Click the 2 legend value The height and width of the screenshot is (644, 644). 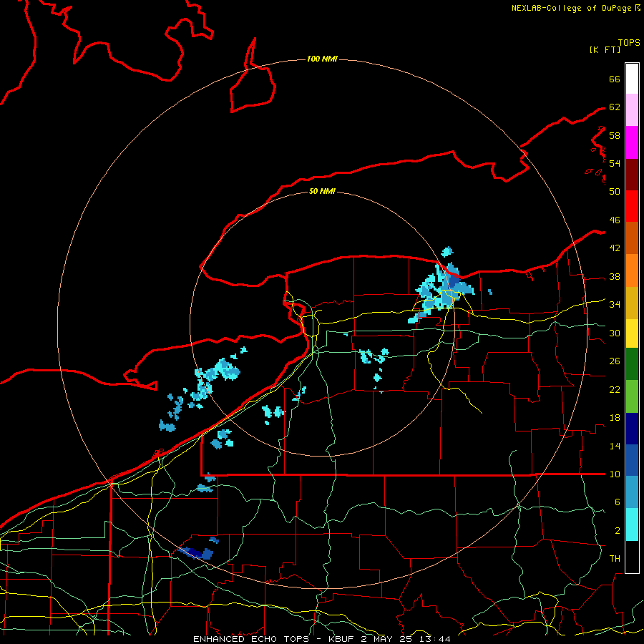click(617, 531)
